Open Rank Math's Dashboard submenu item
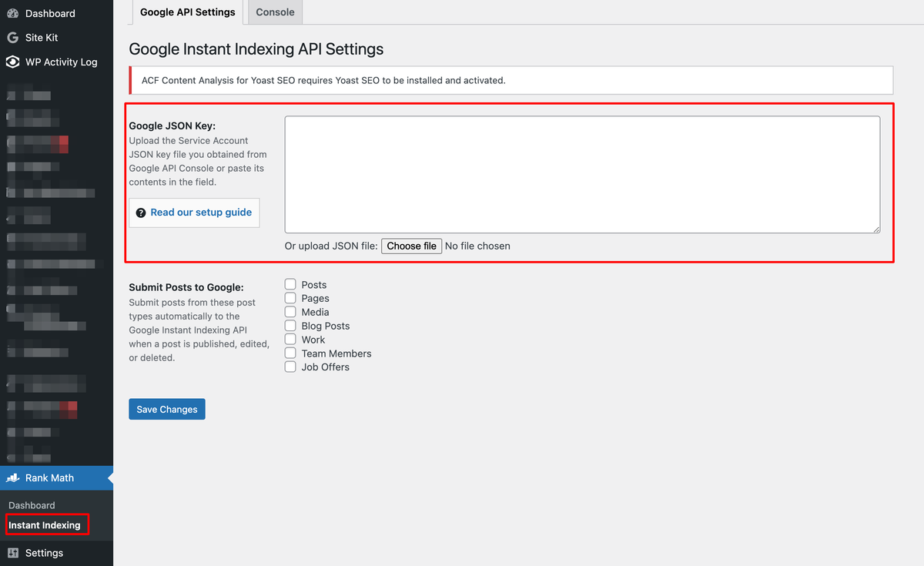Viewport: 924px width, 566px height. tap(32, 505)
